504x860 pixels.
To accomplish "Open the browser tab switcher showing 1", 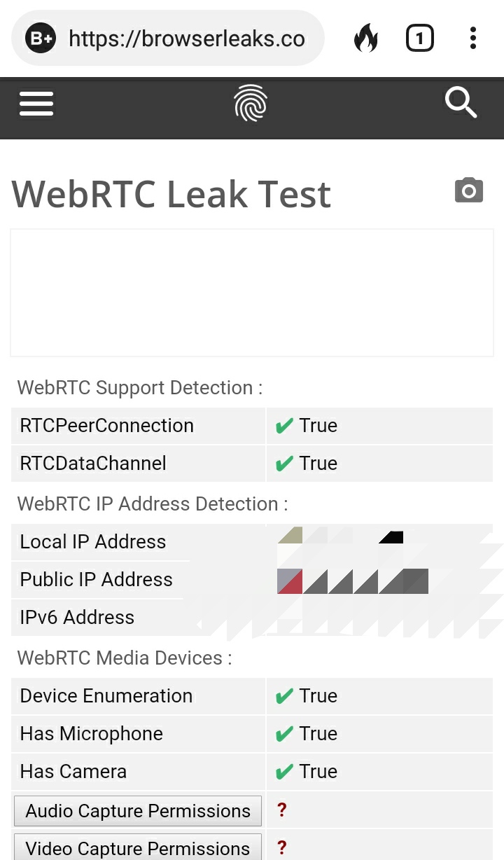I will (x=419, y=38).
